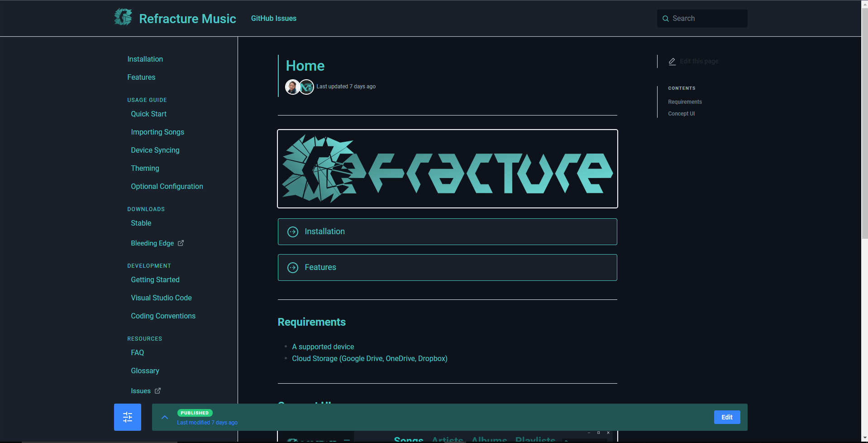Open Coding Conventions page

tap(163, 316)
